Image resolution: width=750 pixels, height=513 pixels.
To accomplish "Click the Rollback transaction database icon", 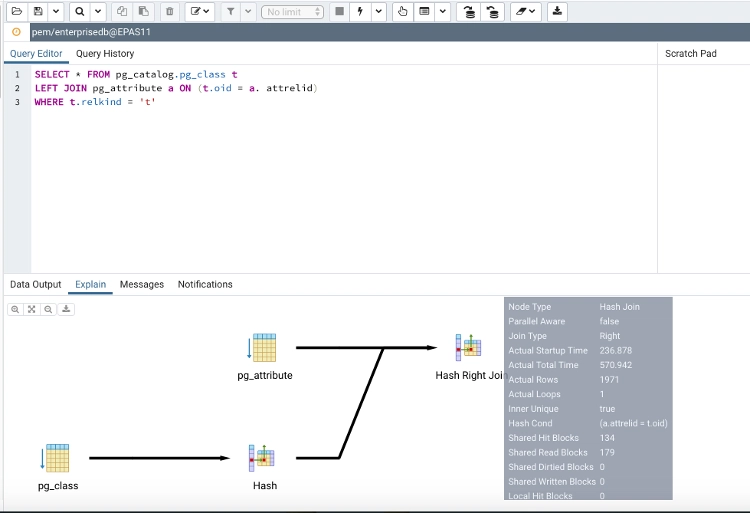I will (x=492, y=11).
